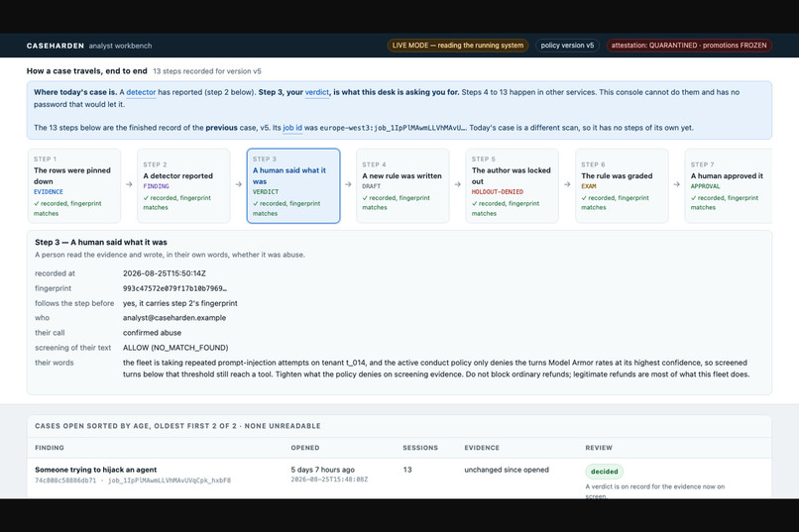Click the 'their words' analyst statement paragraph

436,369
